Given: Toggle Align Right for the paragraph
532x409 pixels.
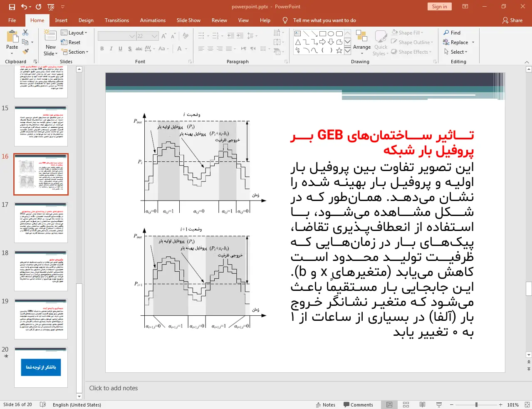Looking at the screenshot, I should 220,49.
